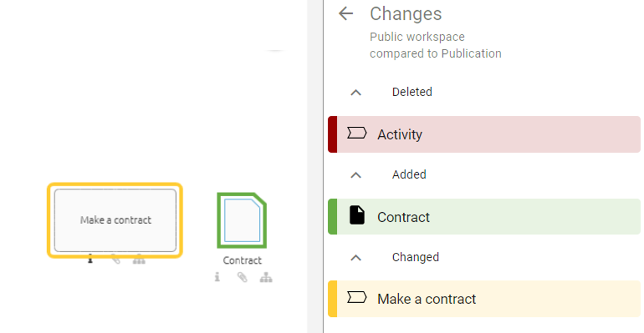Click the document icon beside Contract in the Added section
Image resolution: width=644 pixels, height=333 pixels.
357,216
